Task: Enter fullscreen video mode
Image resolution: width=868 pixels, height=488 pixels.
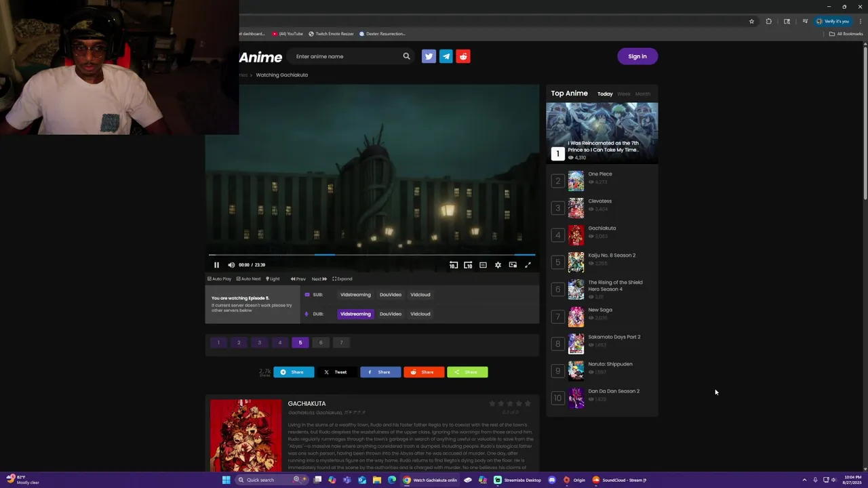Action: [x=528, y=265]
